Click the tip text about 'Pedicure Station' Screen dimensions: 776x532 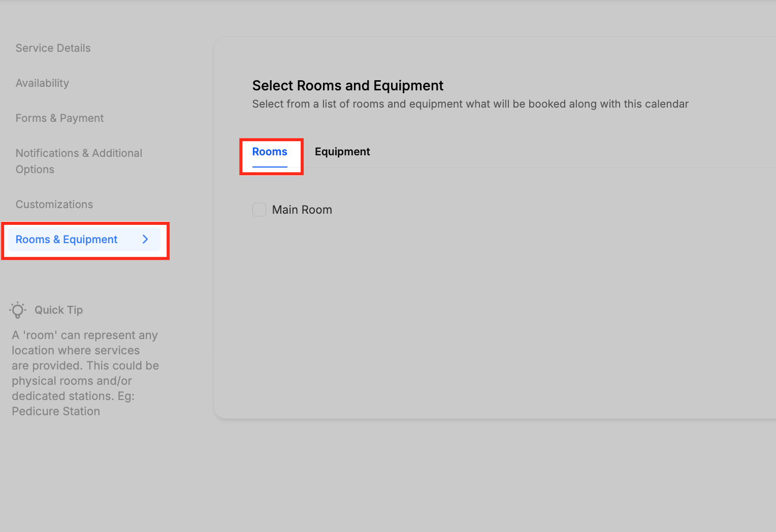point(85,373)
